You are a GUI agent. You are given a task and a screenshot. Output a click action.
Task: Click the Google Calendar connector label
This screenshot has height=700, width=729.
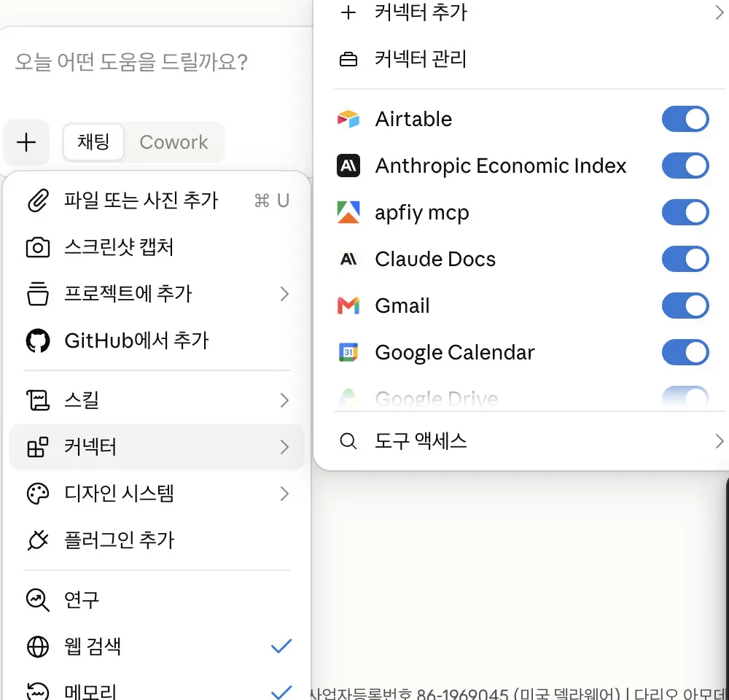[455, 353]
